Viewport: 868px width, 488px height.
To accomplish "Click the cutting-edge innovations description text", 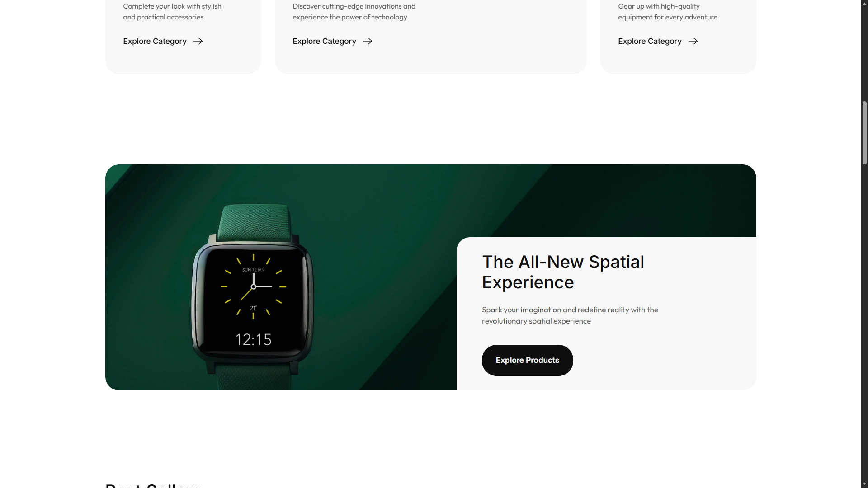I will click(354, 12).
